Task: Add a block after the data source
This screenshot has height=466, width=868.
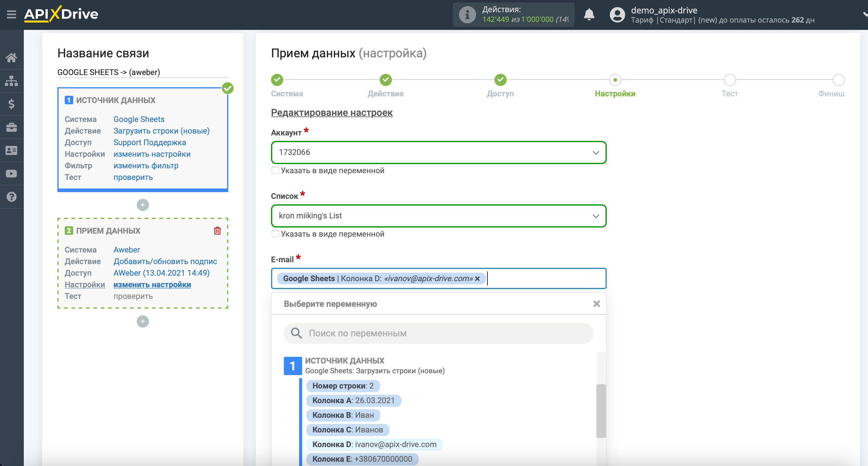Action: (143, 205)
